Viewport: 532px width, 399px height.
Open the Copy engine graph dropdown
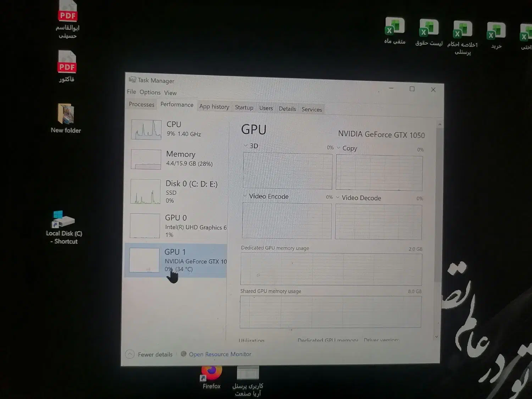(338, 148)
